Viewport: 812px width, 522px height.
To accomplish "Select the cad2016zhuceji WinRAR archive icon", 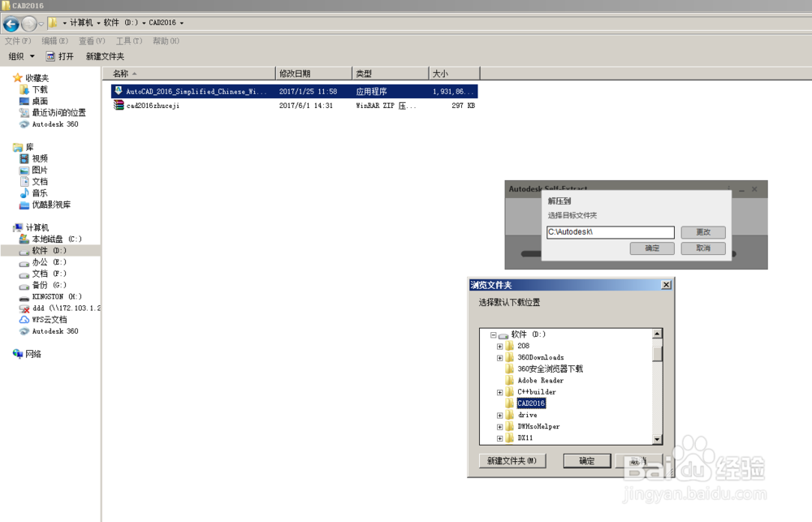I will click(118, 105).
